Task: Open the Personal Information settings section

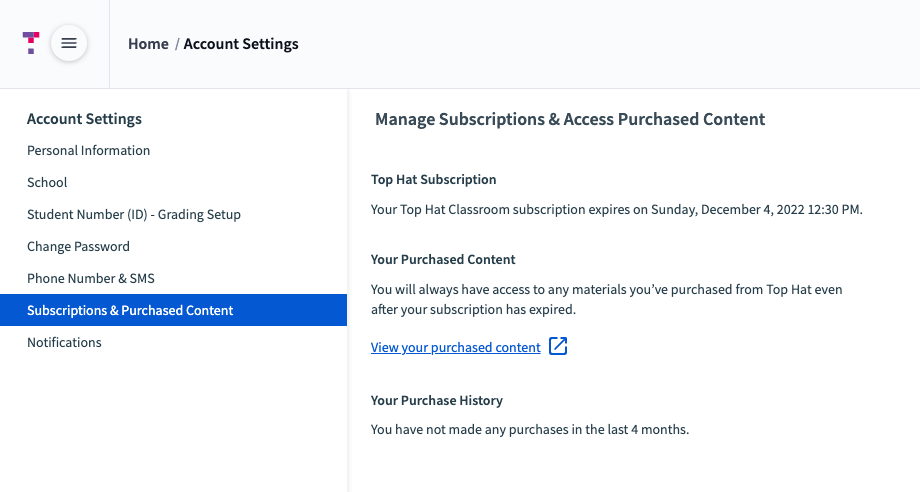Action: [88, 150]
